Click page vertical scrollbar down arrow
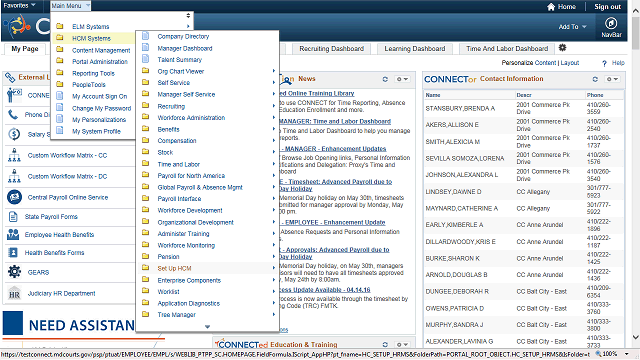 click(x=636, y=337)
